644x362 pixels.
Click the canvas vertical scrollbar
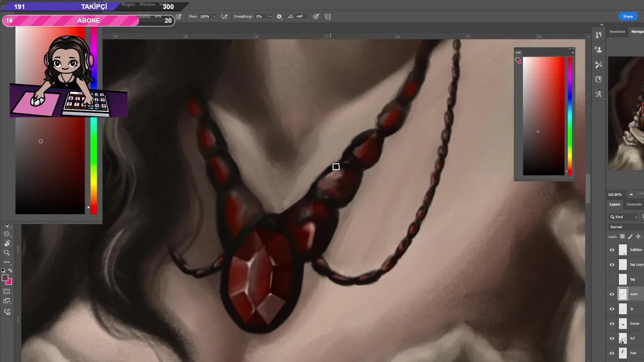tap(587, 189)
